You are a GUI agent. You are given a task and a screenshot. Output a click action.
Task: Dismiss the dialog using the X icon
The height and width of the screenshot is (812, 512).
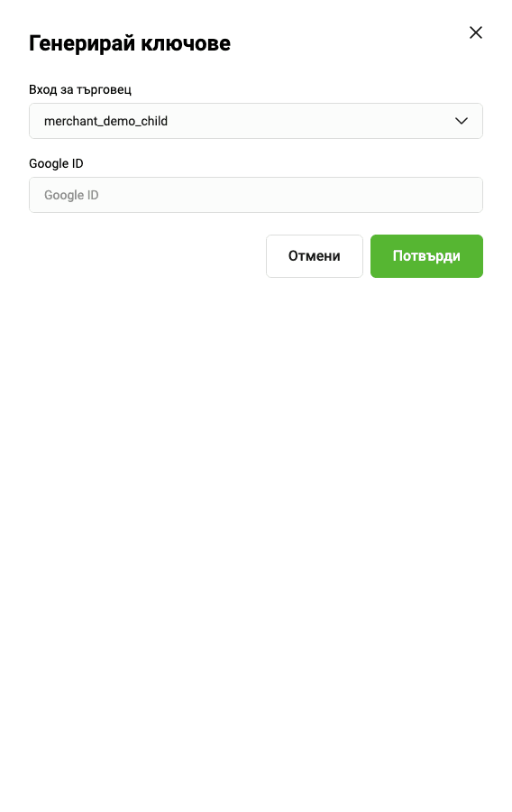[475, 32]
